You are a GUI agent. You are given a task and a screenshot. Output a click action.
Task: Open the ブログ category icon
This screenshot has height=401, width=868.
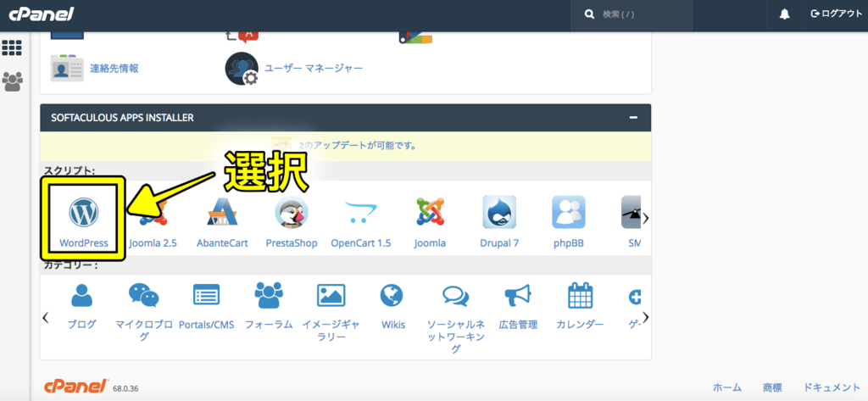click(x=82, y=296)
